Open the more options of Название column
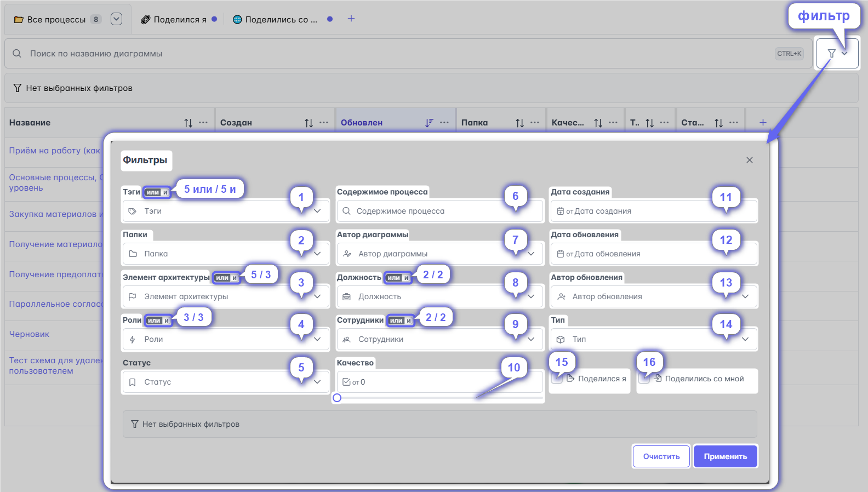Image resolution: width=868 pixels, height=492 pixels. tap(203, 123)
